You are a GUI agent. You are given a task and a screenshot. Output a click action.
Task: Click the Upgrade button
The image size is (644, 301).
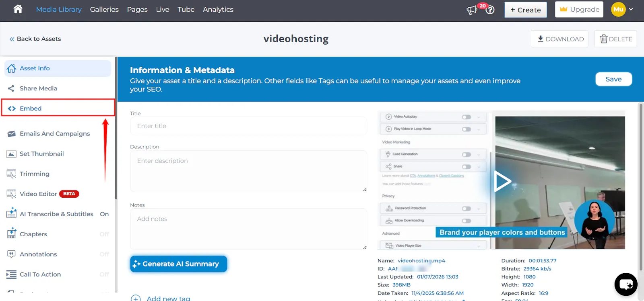[x=579, y=10]
